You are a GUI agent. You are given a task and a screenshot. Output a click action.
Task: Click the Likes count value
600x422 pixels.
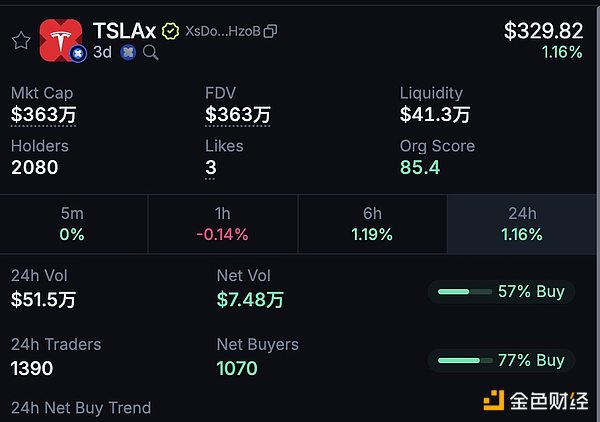coord(211,168)
